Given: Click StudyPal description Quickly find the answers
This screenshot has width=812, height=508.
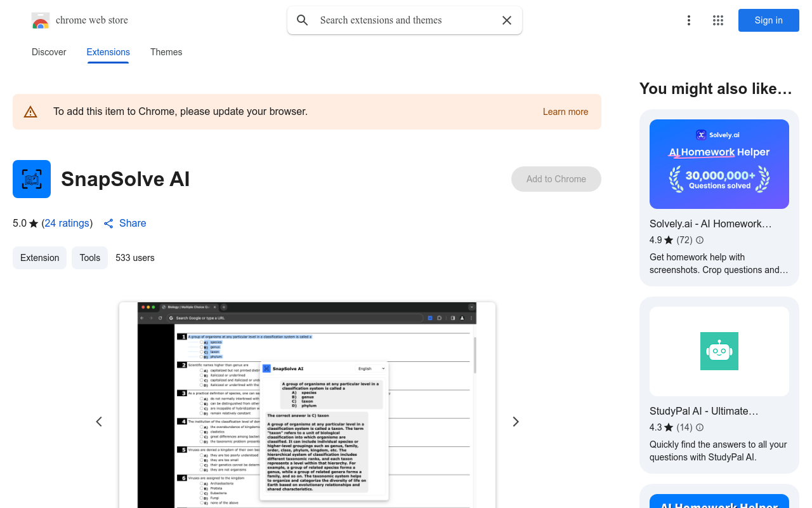Looking at the screenshot, I should 718,451.
